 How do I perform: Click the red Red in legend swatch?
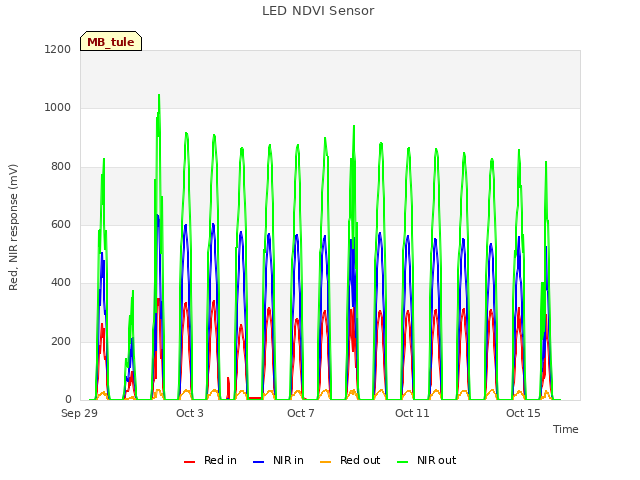click(x=189, y=462)
